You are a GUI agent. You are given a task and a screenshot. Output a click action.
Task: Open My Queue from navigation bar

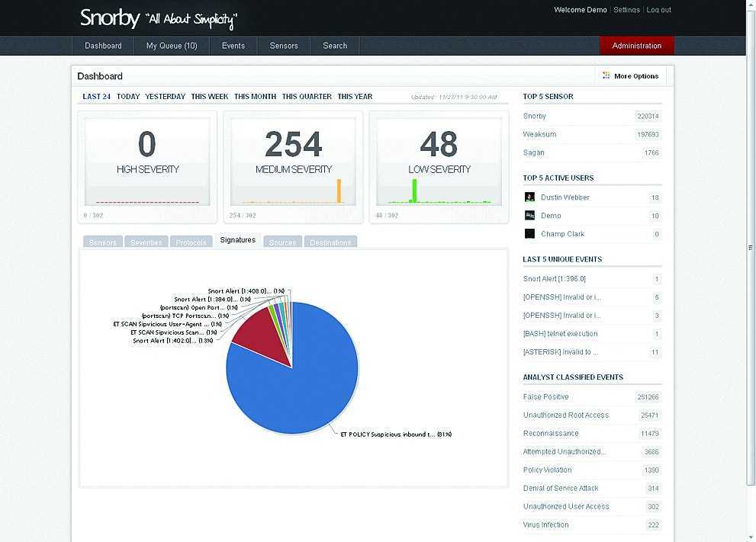172,46
